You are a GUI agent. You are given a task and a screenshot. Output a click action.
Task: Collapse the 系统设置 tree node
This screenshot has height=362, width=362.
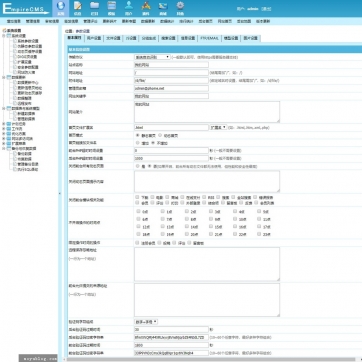[4, 36]
